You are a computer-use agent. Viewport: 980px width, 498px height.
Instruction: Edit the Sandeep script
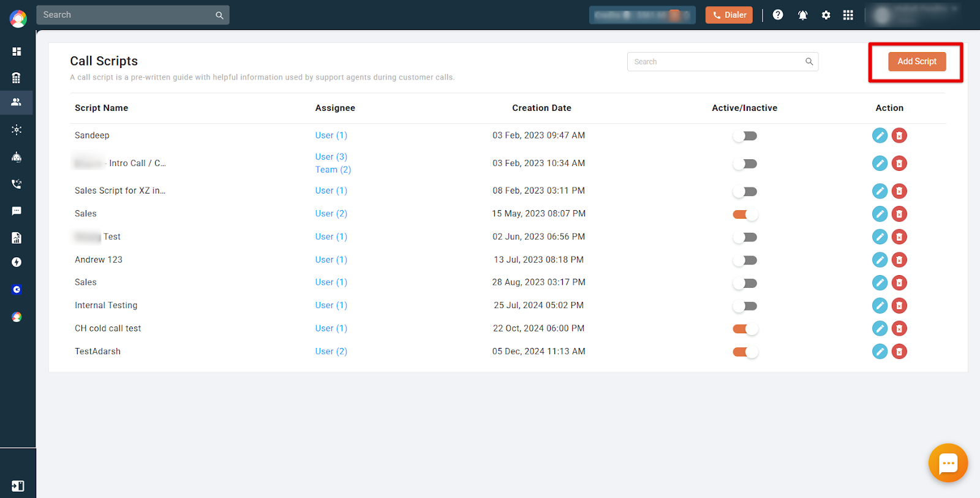pos(880,135)
